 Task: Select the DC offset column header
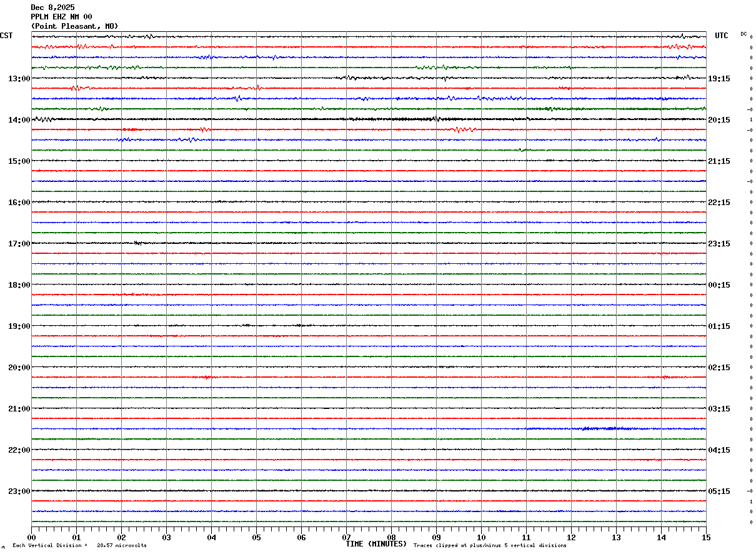pyautogui.click(x=744, y=34)
